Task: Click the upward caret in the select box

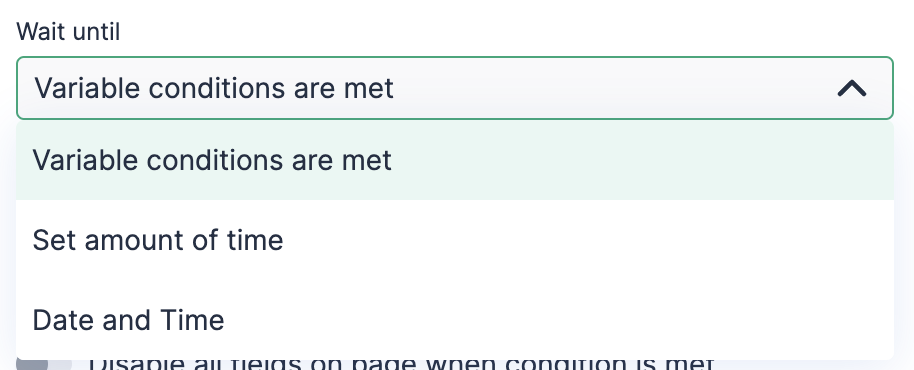Action: click(852, 89)
